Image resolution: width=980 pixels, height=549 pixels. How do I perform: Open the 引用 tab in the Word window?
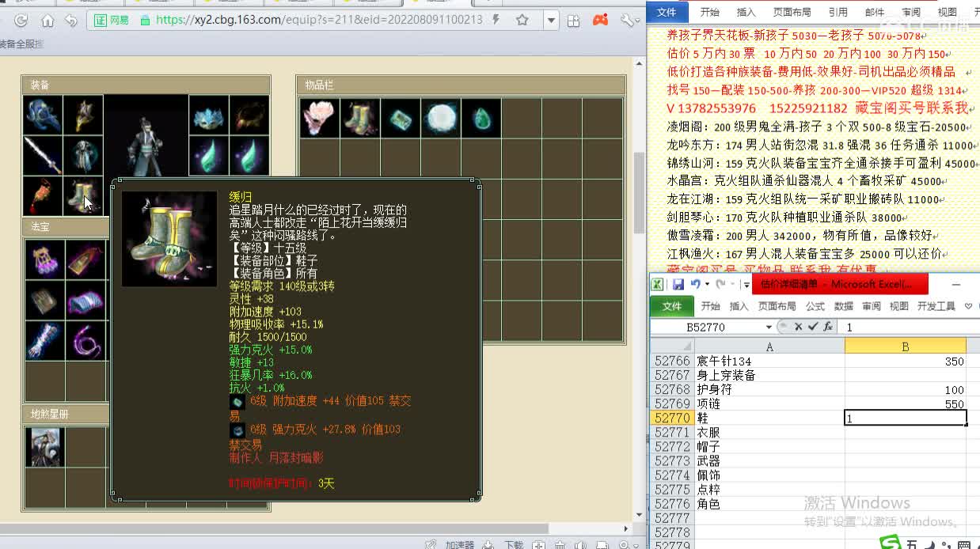coord(838,12)
